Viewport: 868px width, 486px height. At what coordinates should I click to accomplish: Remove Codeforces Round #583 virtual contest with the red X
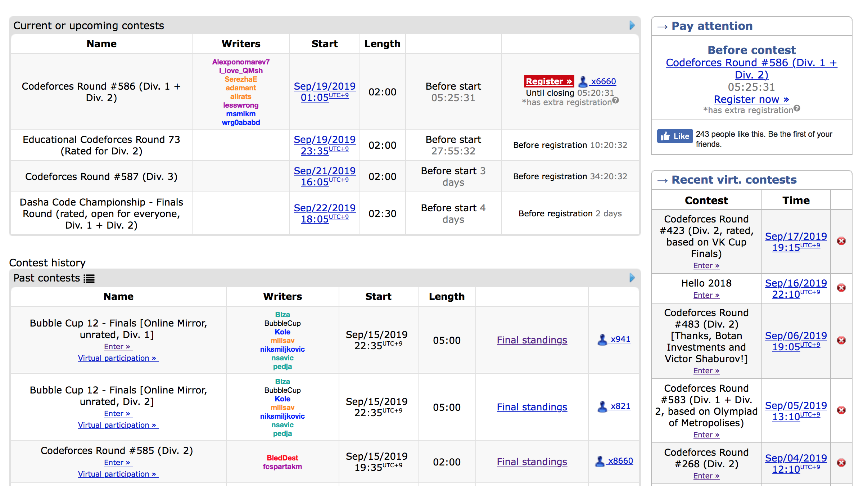click(841, 410)
